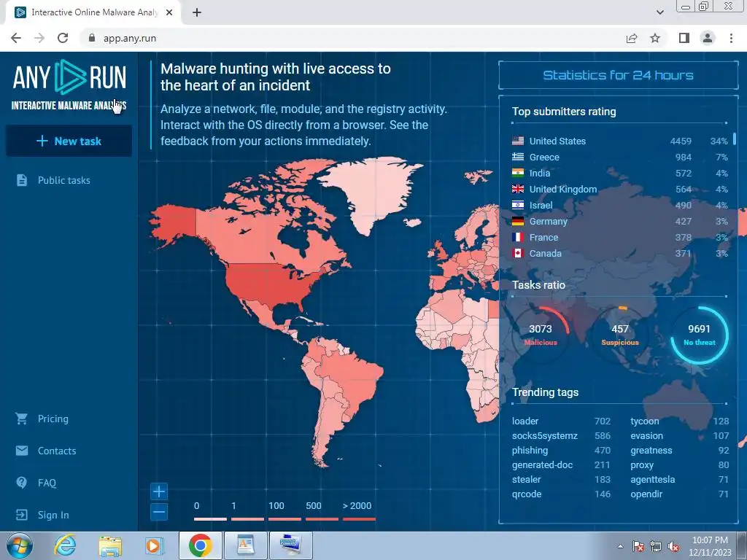The width and height of the screenshot is (747, 560).
Task: Open the FAQ section
Action: [x=47, y=483]
